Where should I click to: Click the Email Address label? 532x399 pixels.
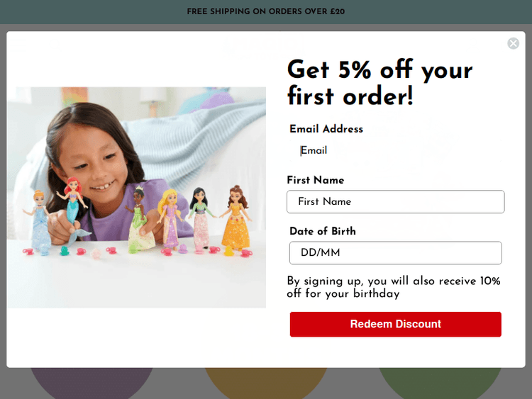[326, 129]
